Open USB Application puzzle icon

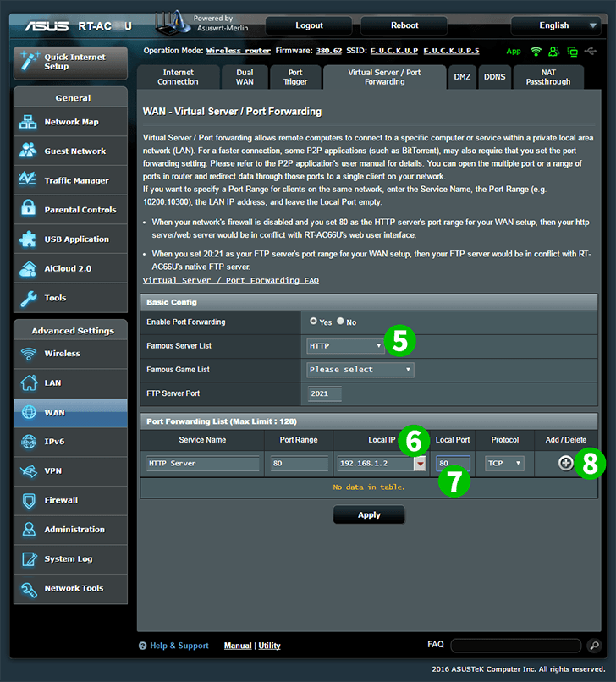pyautogui.click(x=28, y=239)
